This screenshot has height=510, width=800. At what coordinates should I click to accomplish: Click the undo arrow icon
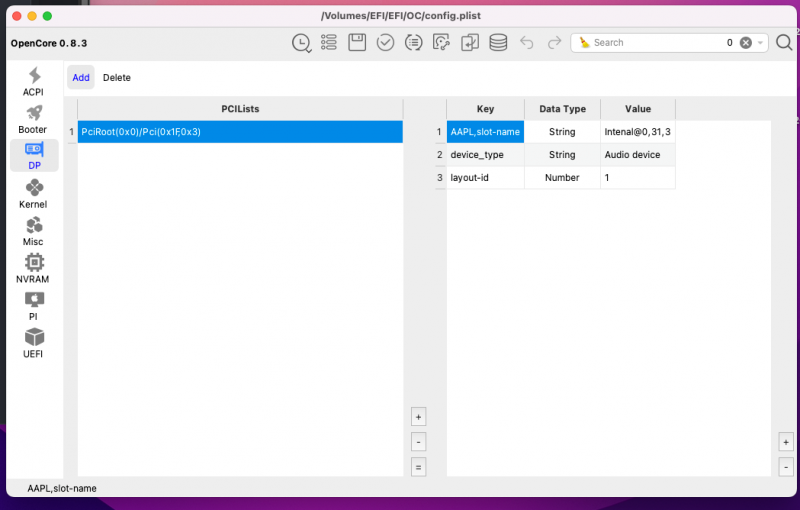coord(527,42)
